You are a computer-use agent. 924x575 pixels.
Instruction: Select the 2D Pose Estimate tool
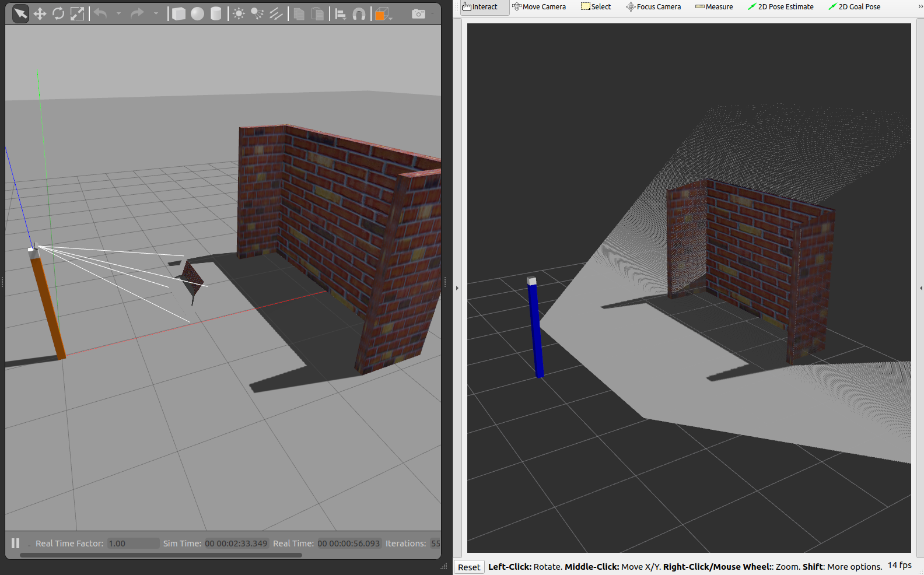[x=780, y=7]
